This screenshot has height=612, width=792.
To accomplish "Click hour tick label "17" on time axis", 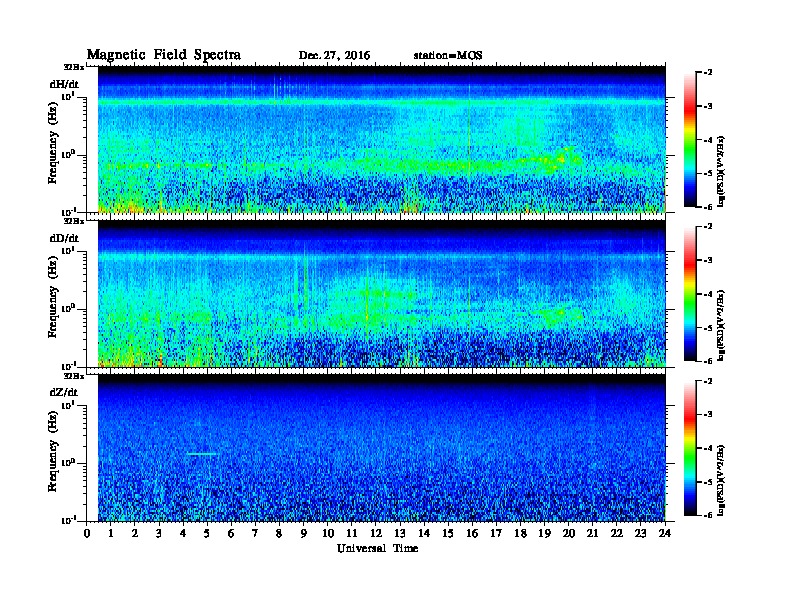I will point(496,533).
